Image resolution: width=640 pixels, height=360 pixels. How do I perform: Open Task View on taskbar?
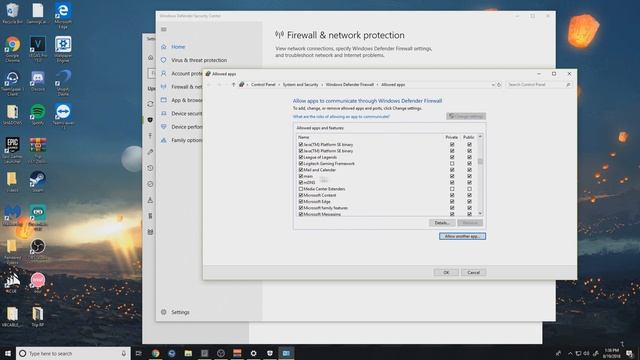[x=139, y=353]
